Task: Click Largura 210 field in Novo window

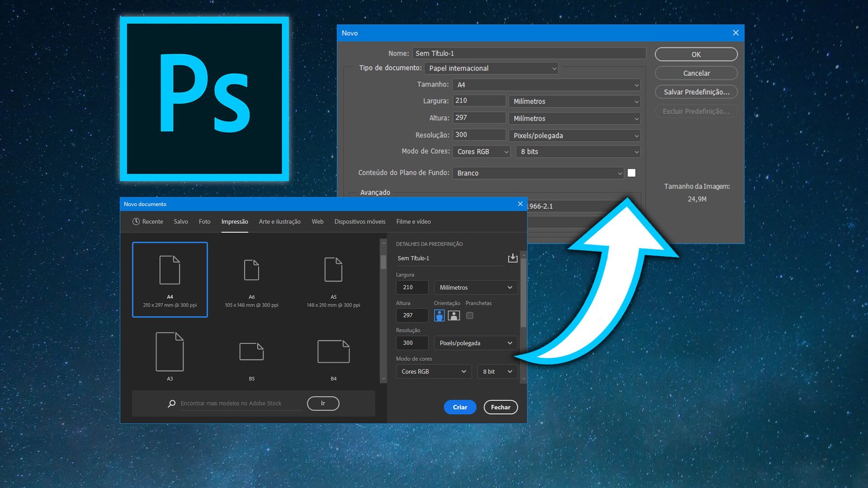Action: (x=479, y=101)
